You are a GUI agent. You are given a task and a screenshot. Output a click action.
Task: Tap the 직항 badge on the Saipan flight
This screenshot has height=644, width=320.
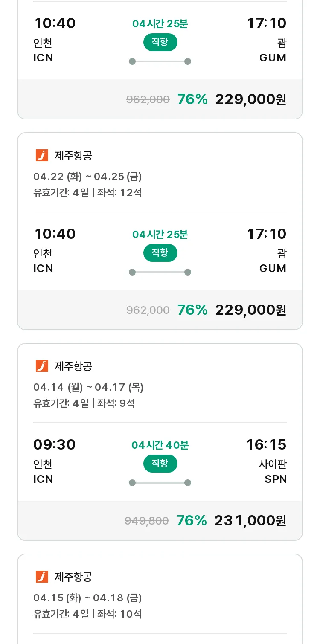point(160,464)
